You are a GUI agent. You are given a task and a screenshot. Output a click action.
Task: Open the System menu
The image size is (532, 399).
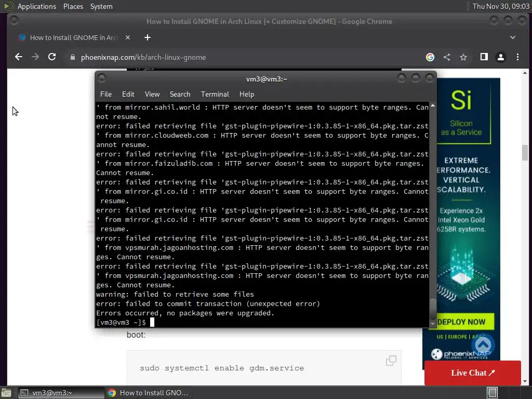coord(101,6)
